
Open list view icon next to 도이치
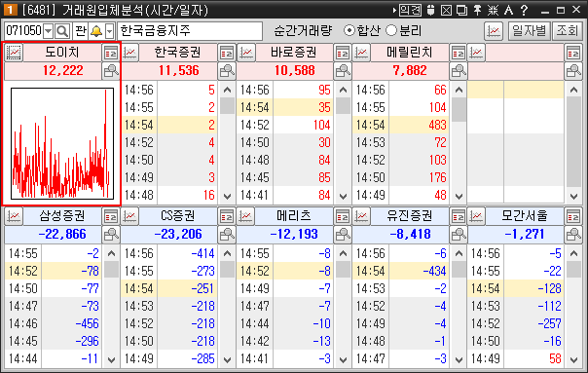[x=111, y=53]
